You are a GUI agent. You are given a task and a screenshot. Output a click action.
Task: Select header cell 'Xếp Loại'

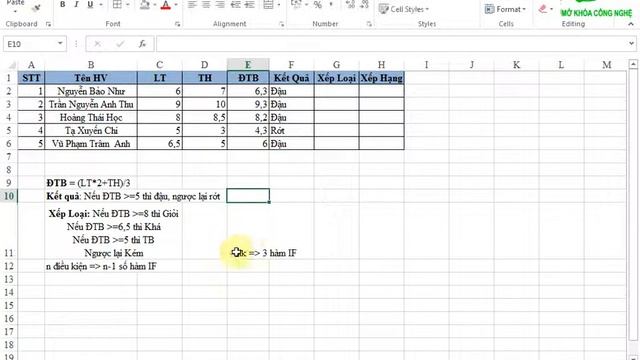[x=336, y=78]
